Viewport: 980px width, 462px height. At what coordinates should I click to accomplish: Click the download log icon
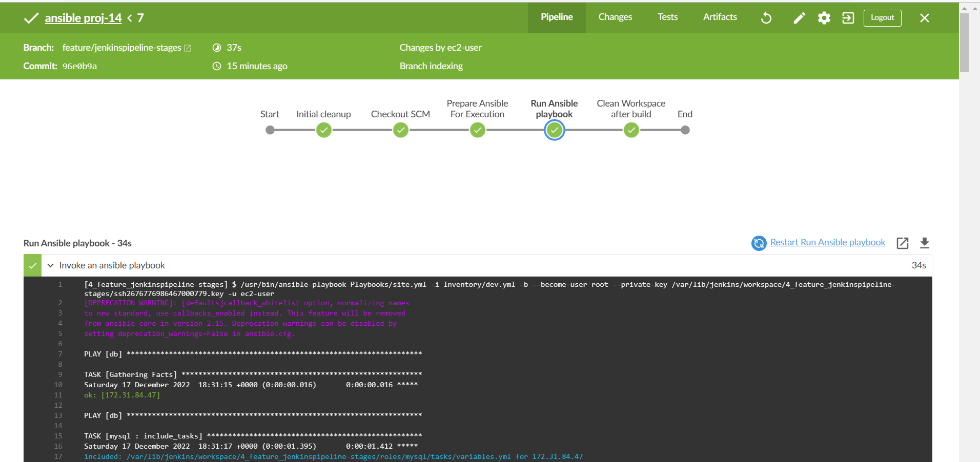(925, 243)
